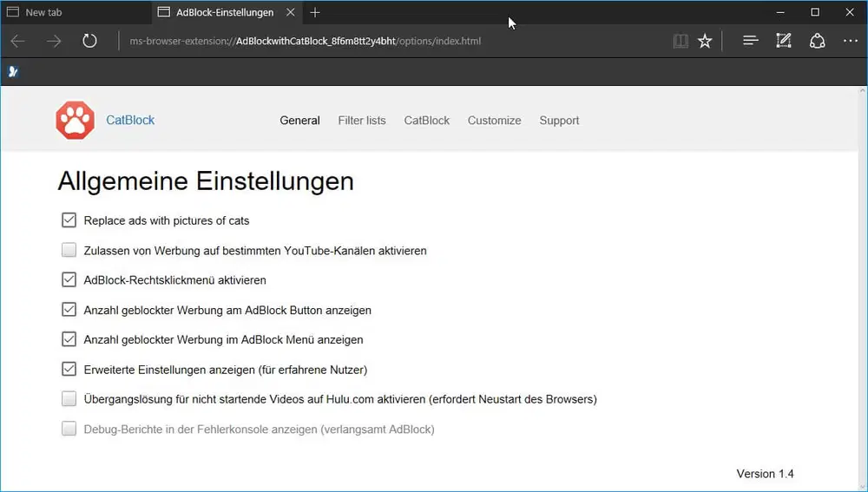Enable Hulu.com Übergangslösung checkbox
Screen dimensions: 868x492
(69, 399)
